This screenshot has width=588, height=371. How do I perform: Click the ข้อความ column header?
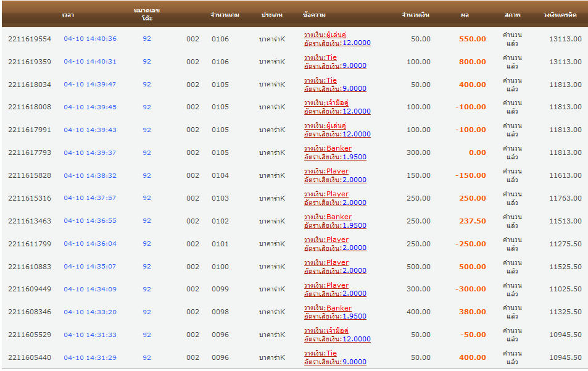coord(315,14)
